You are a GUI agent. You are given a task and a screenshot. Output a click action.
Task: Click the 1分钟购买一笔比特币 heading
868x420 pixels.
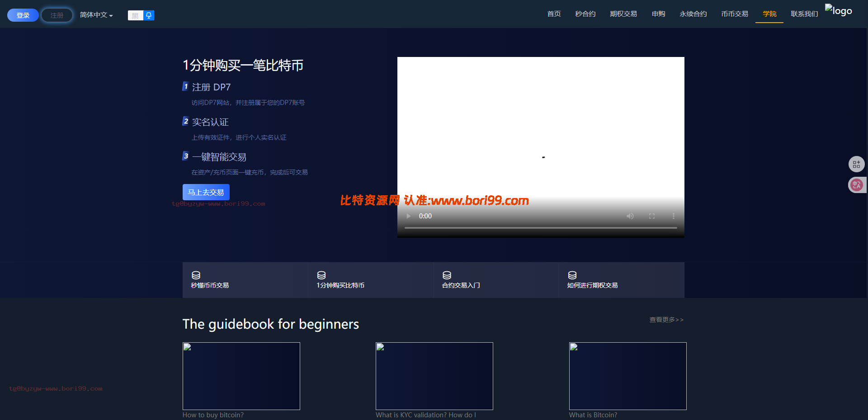tap(243, 66)
